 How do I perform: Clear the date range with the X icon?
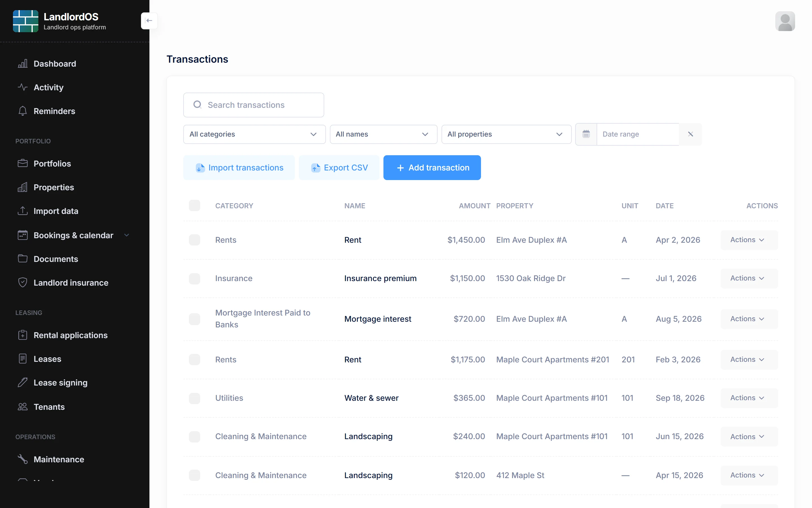click(x=690, y=134)
